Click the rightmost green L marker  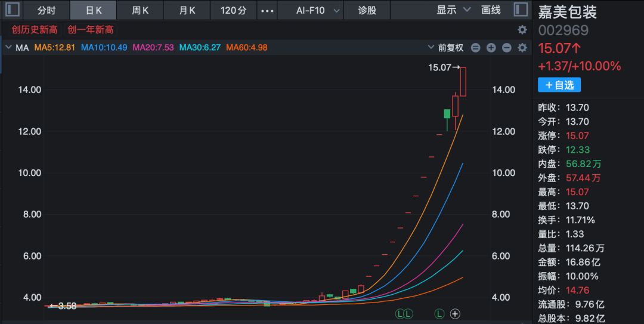tap(439, 313)
